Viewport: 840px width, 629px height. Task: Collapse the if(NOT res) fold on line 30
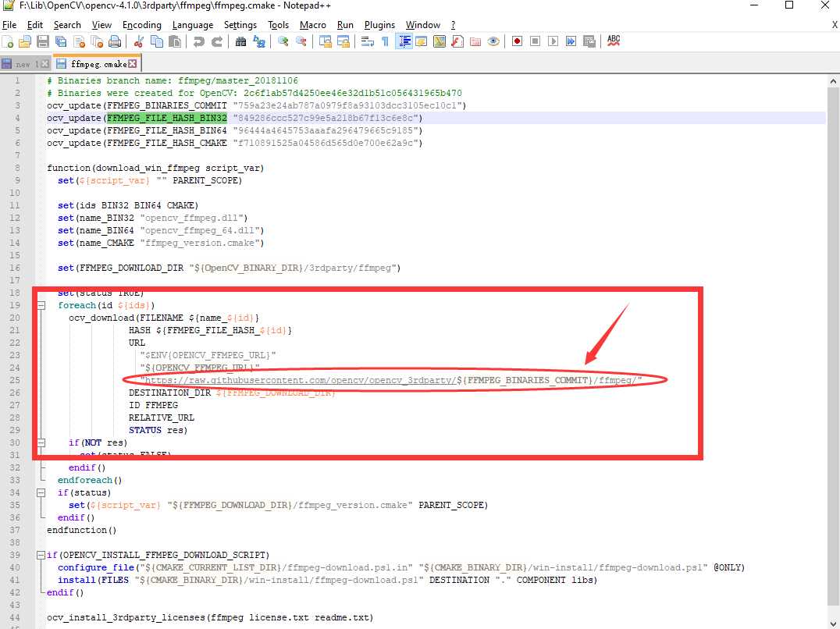point(41,442)
